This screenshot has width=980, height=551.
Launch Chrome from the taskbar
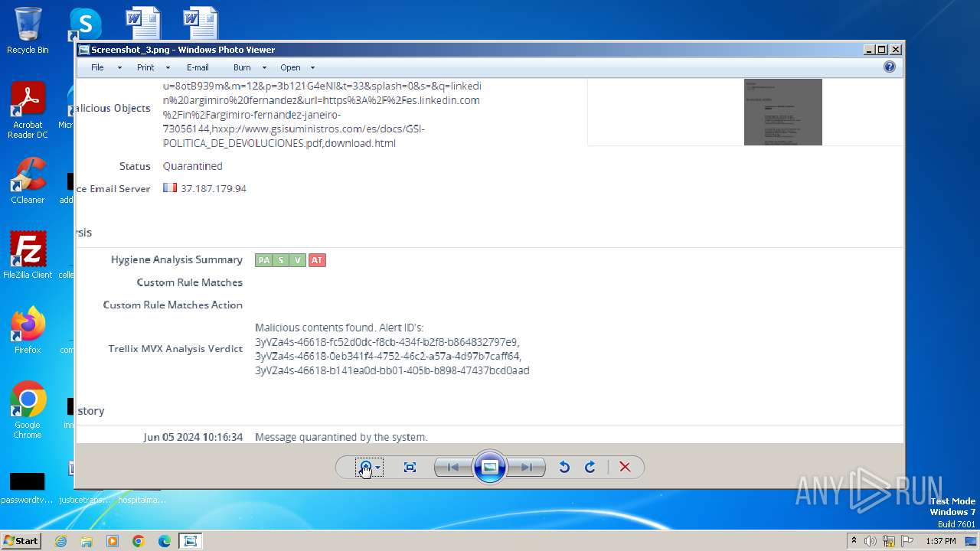point(139,541)
